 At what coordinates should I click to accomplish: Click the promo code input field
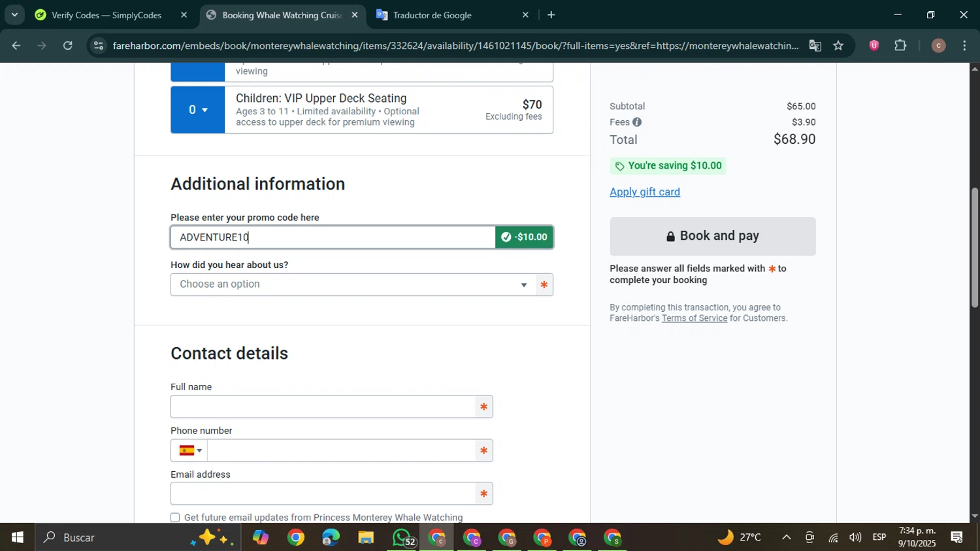[x=333, y=237]
